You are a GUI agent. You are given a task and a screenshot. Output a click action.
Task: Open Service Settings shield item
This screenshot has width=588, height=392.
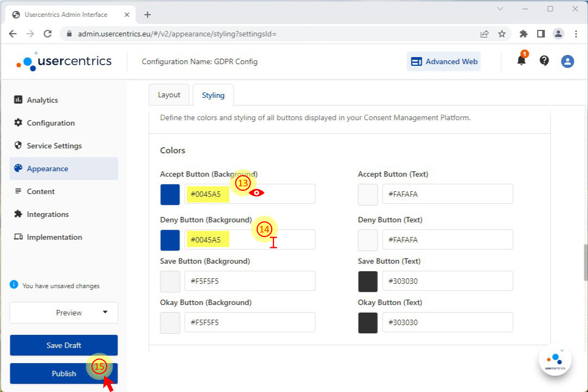click(54, 146)
